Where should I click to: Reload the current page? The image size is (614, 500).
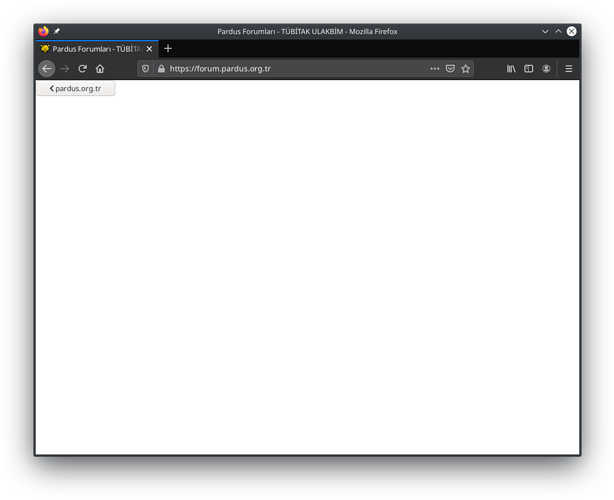(82, 69)
